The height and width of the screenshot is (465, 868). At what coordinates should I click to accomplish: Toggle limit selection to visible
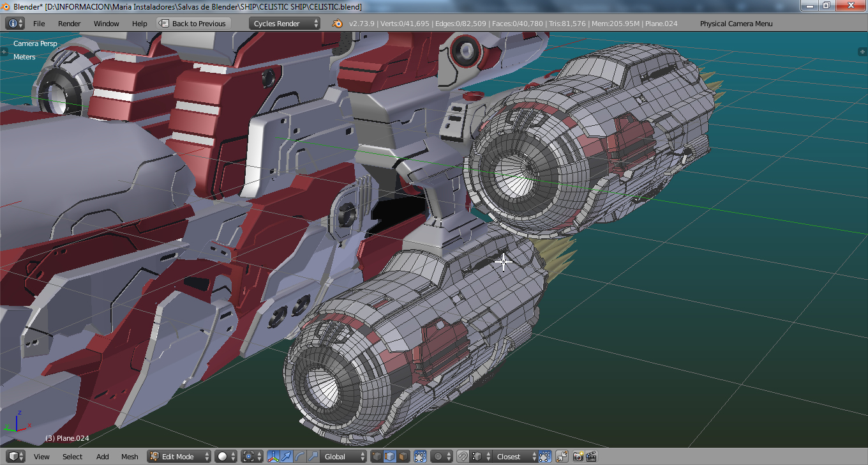click(x=420, y=457)
